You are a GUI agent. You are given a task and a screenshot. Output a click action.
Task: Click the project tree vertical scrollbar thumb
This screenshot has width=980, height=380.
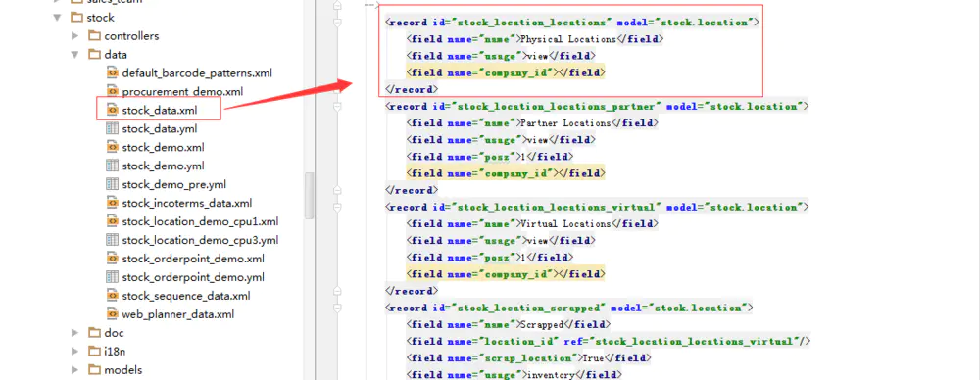pyautogui.click(x=309, y=196)
